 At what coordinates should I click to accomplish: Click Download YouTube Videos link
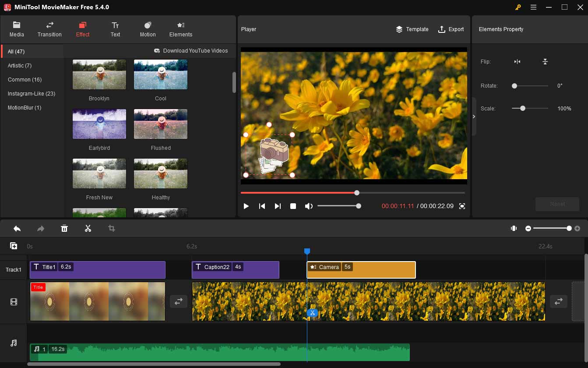click(x=191, y=51)
